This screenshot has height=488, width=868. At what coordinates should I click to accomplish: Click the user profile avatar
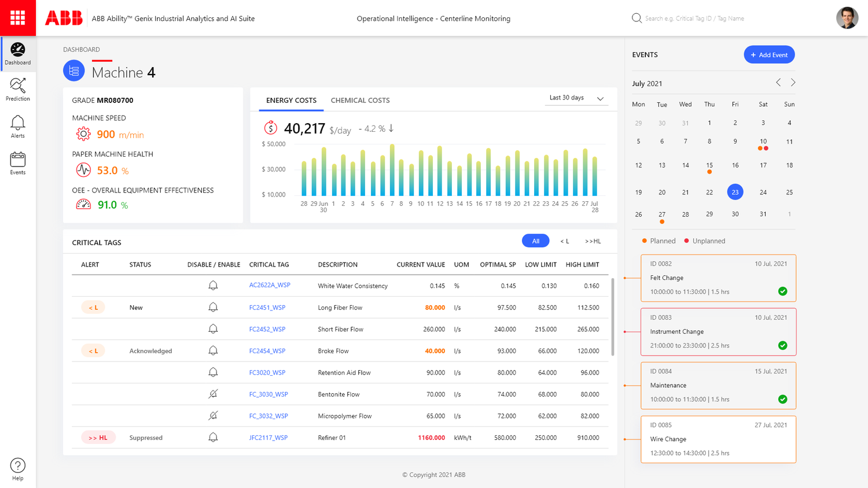pos(847,18)
